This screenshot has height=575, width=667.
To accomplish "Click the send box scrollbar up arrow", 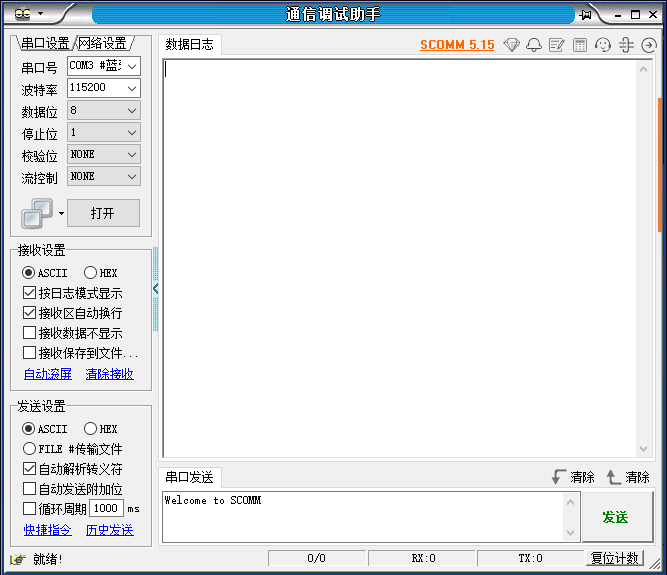I will (x=571, y=502).
